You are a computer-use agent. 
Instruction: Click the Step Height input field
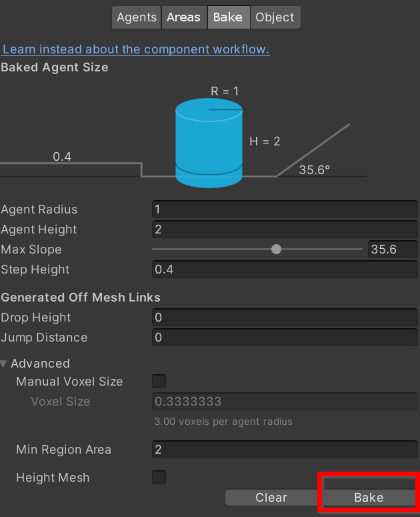285,270
